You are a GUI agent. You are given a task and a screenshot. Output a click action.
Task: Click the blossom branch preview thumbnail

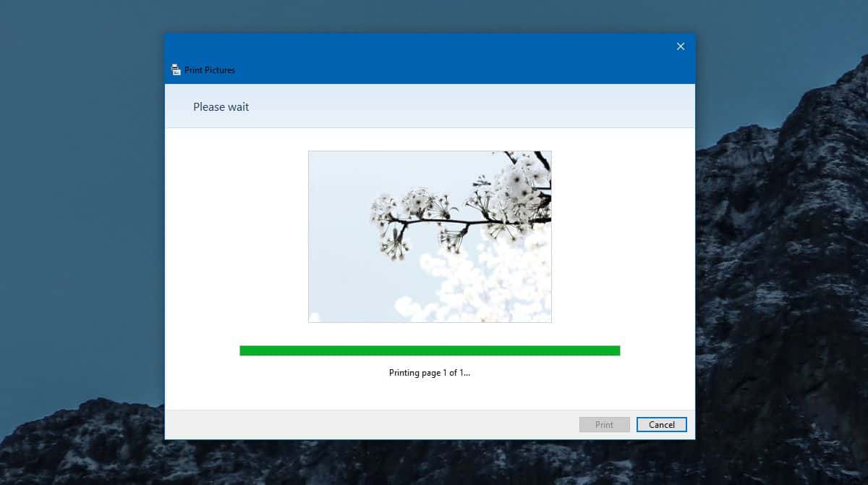click(x=430, y=237)
